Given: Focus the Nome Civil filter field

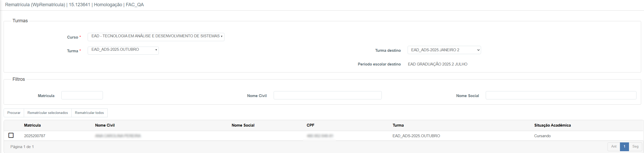Looking at the screenshot, I should [327, 95].
